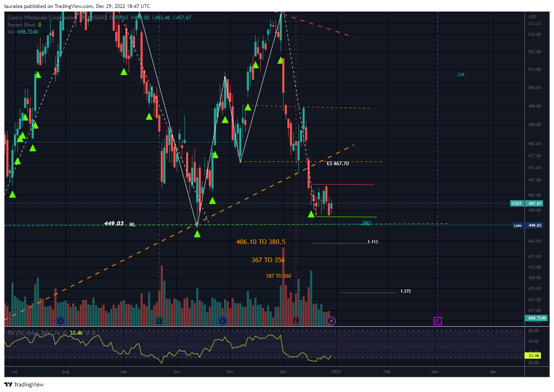The height and width of the screenshot is (392, 554).
Task: Select the 367 TO 356 target text
Action: pos(268,260)
